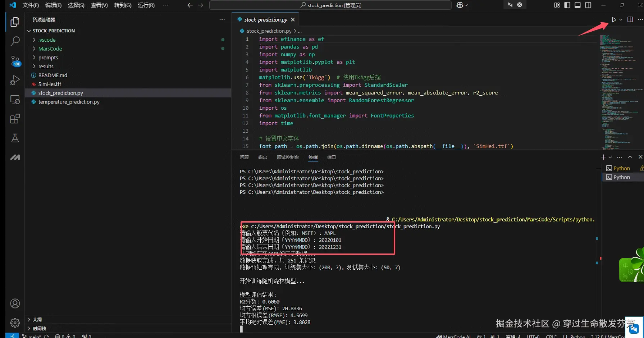Expand the .vscode folder

tap(34, 40)
